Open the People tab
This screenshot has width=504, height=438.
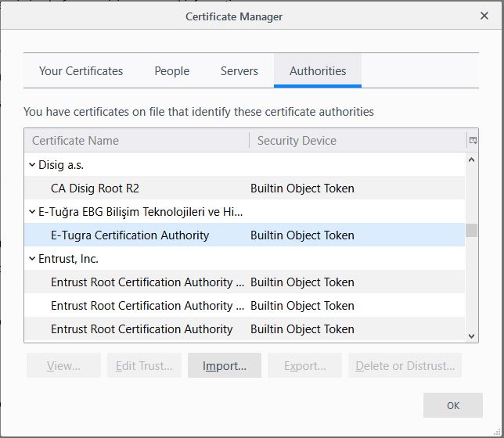(171, 71)
